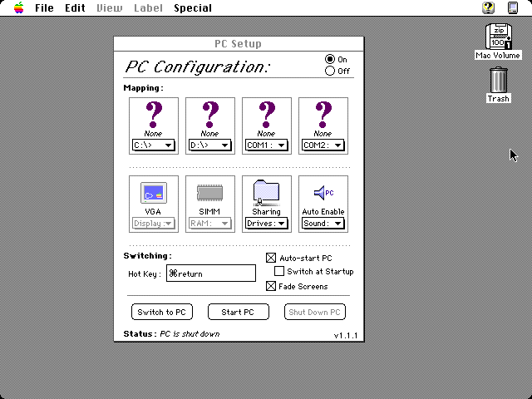The height and width of the screenshot is (399, 532).
Task: Open the Edit menu
Action: point(75,7)
